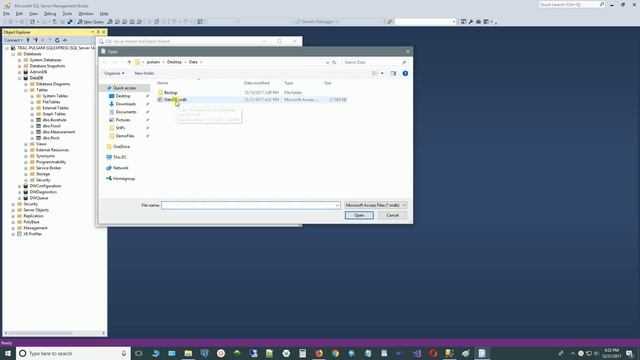Click the Name column header
This screenshot has height=360, width=640.
(162, 83)
